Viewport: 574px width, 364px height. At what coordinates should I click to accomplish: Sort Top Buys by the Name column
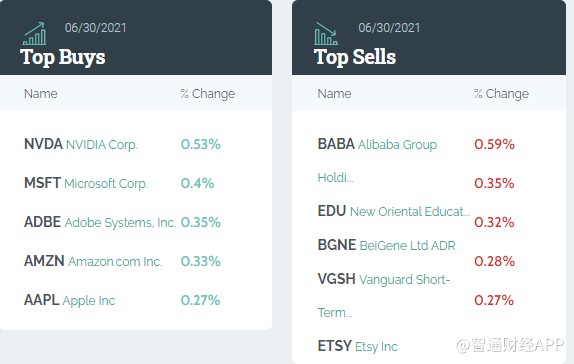pos(41,94)
